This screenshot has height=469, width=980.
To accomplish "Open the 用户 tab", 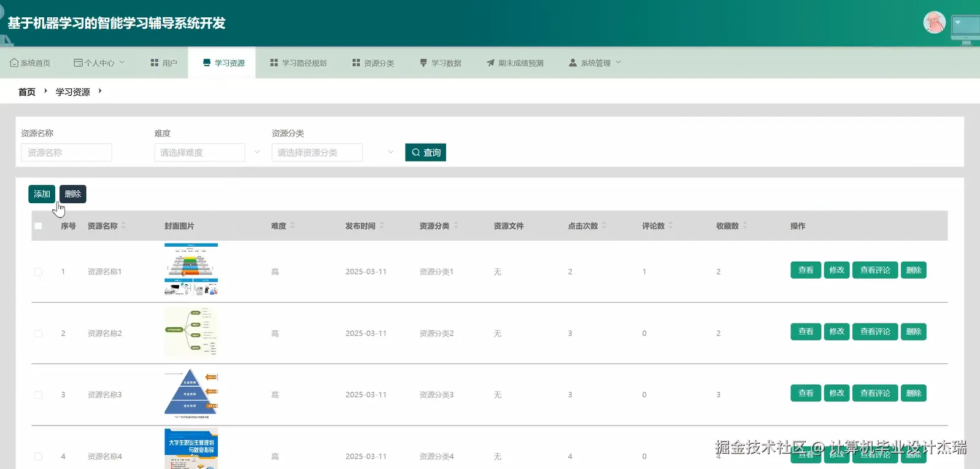I will tap(164, 63).
